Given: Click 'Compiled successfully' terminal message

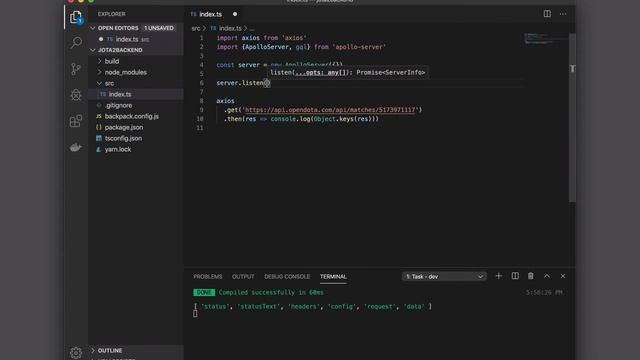Looking at the screenshot, I should pos(271,292).
